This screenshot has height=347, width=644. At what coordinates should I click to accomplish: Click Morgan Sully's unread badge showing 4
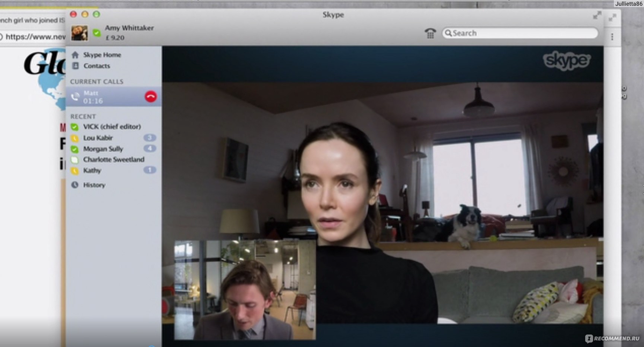click(150, 149)
